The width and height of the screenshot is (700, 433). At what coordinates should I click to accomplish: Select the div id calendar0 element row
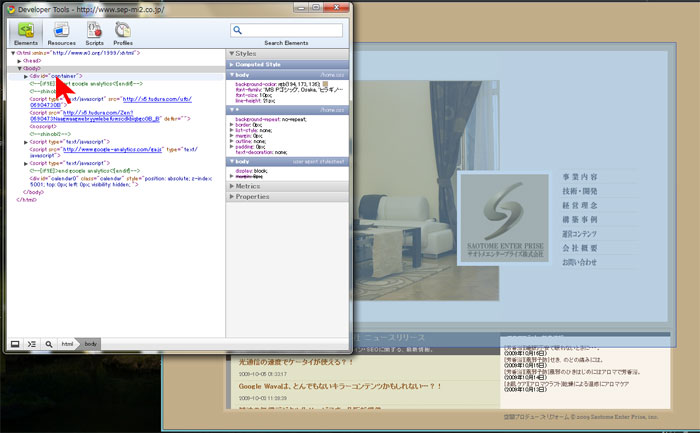(x=121, y=181)
